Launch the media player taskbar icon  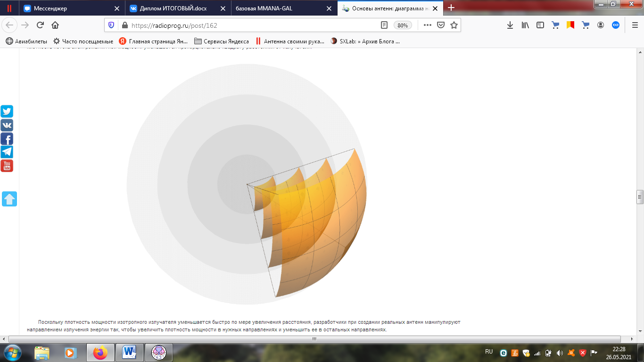pyautogui.click(x=70, y=353)
